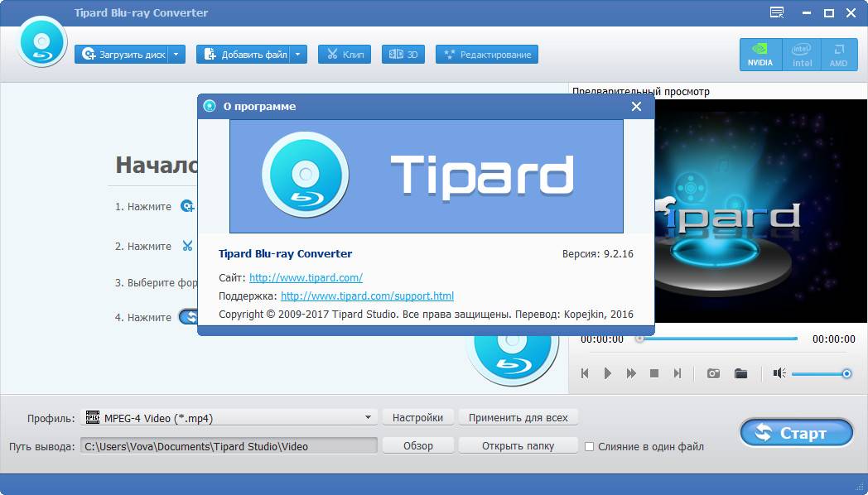
Task: Click the Загрузить диск button
Action: click(x=121, y=54)
